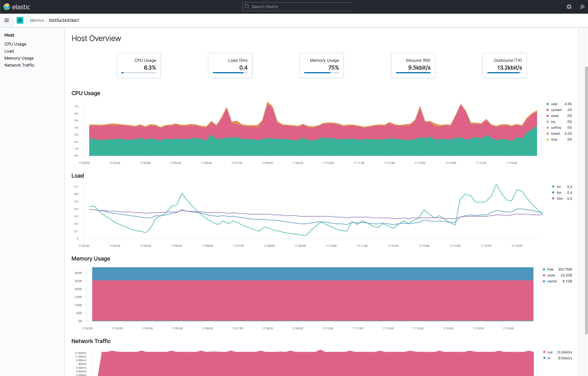Viewport: 588px width, 376px height.
Task: Jump to Memory Usage section in sidebar
Action: click(19, 58)
